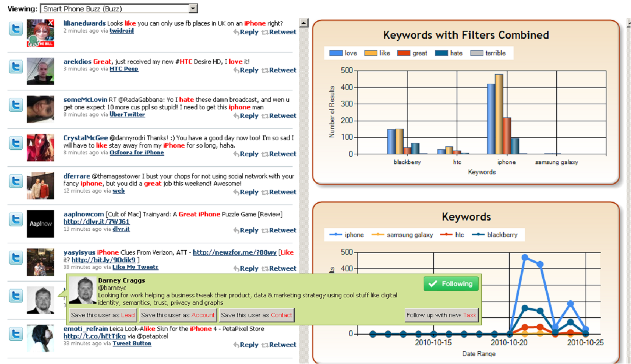Open the bit.ly/90dik9 link

(104, 260)
